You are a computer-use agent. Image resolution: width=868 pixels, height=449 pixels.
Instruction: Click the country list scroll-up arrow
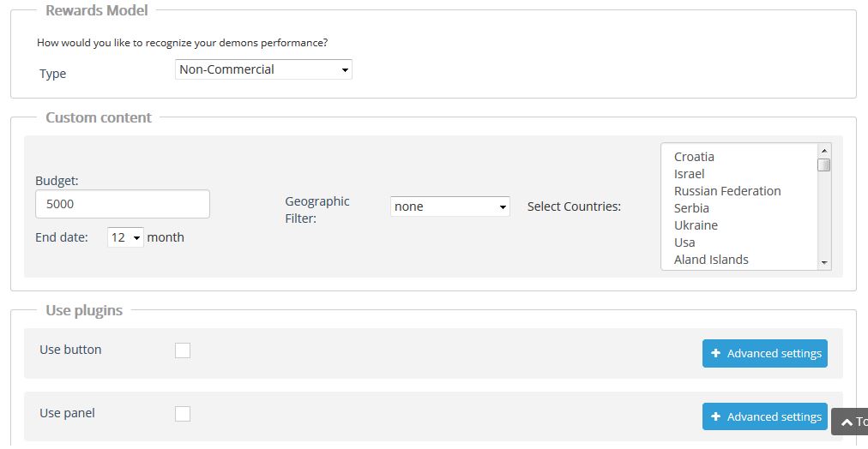point(824,151)
